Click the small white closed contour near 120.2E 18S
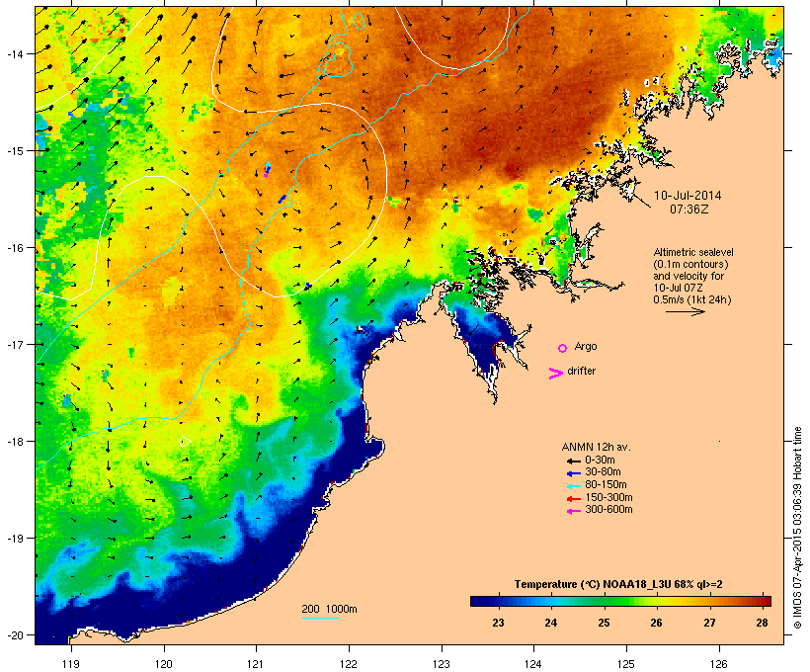 (x=185, y=442)
